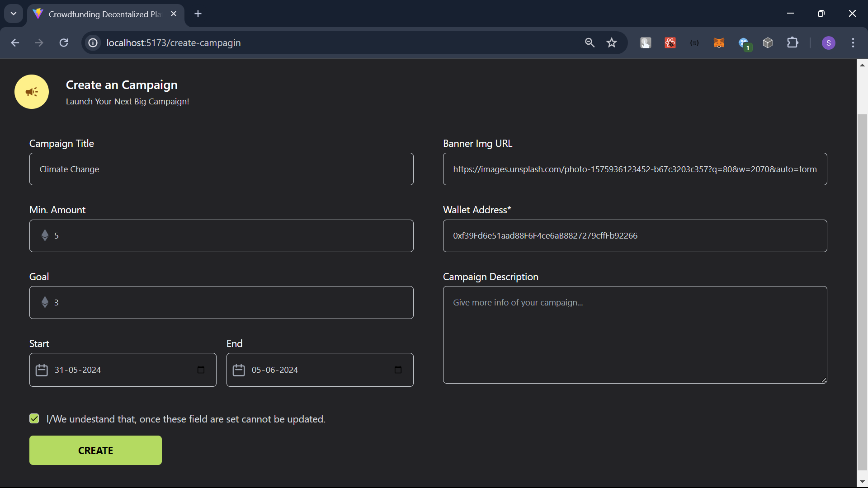
Task: Click the Min. Amount label
Action: (x=57, y=210)
